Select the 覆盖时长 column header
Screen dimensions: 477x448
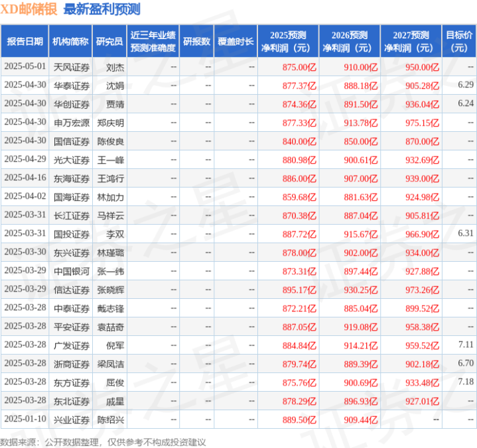[236, 41]
